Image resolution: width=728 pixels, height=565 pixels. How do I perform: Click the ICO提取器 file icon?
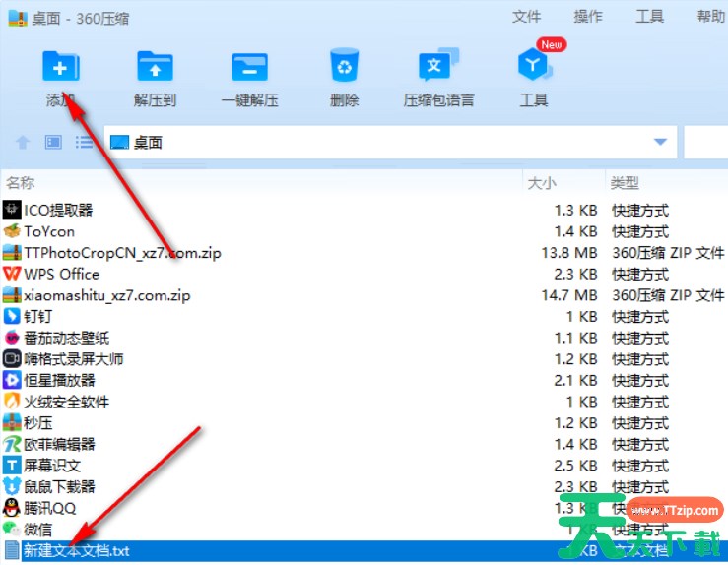[12, 210]
